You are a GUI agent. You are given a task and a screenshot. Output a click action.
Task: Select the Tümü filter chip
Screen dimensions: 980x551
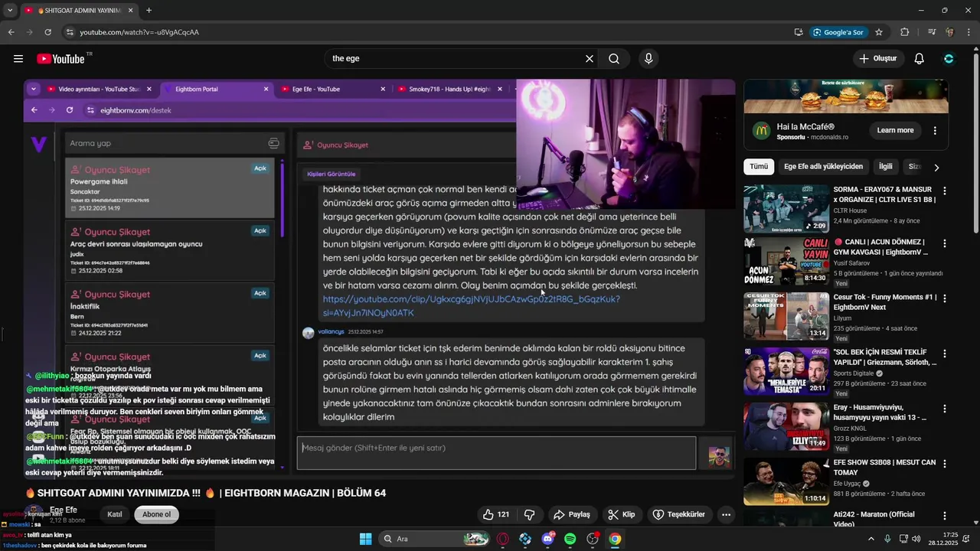(x=759, y=167)
